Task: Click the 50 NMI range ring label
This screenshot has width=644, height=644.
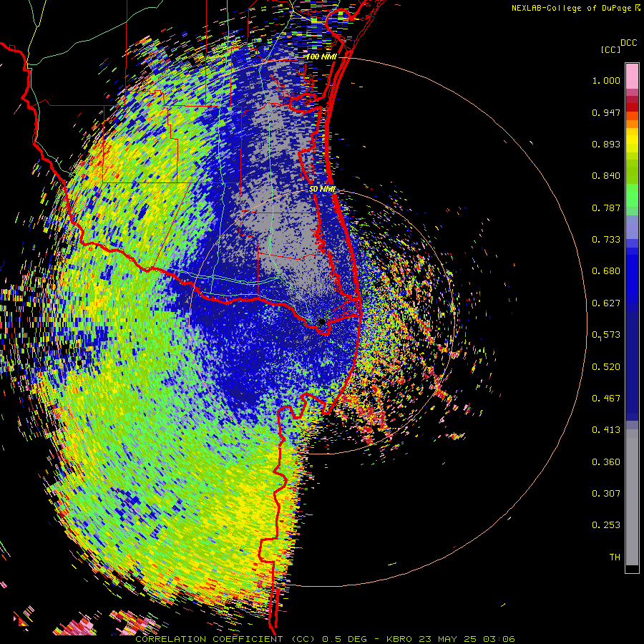Action: [x=323, y=190]
